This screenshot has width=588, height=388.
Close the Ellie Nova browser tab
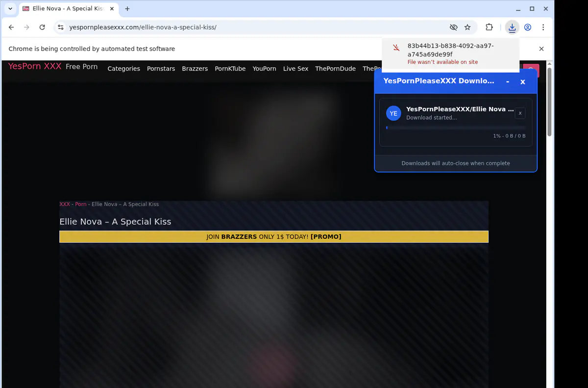[111, 9]
